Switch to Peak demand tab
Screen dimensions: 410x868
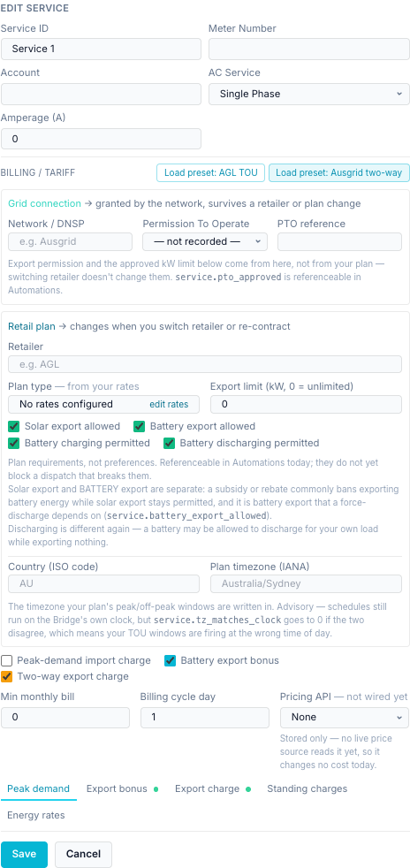point(38,788)
